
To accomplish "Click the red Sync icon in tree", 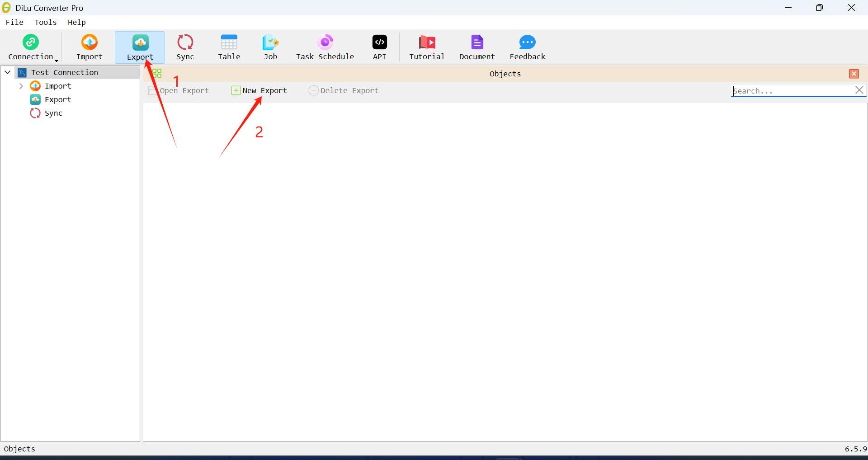I will pos(35,113).
